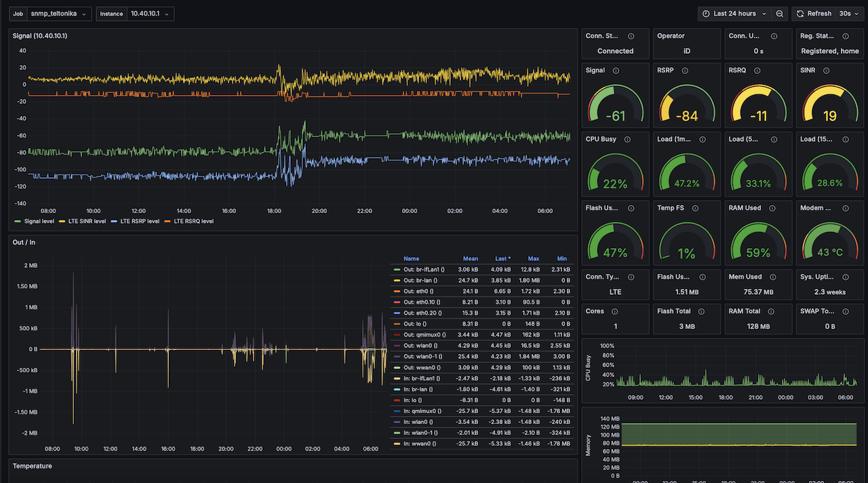Isolate the Out: br-lan series

(420, 280)
